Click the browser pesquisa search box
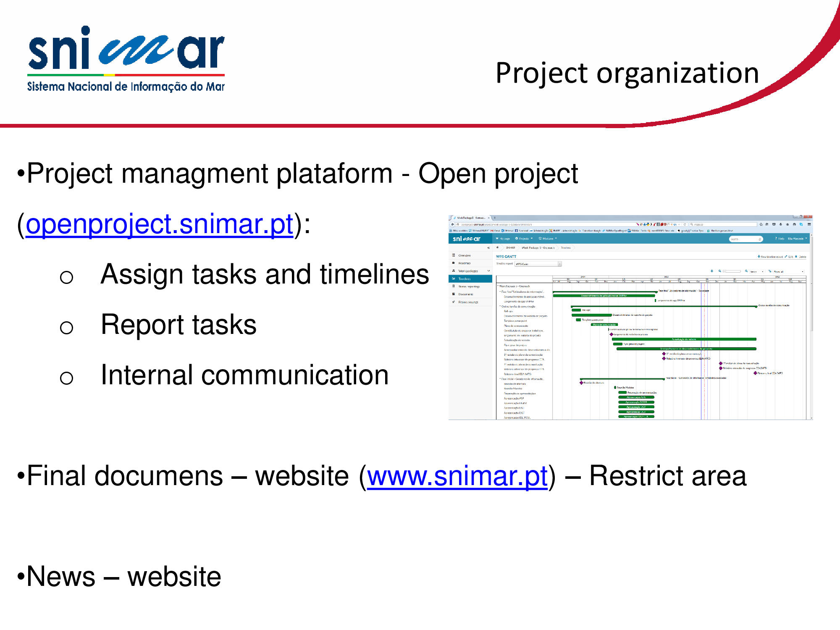This screenshot has height=630, width=840. 723,224
